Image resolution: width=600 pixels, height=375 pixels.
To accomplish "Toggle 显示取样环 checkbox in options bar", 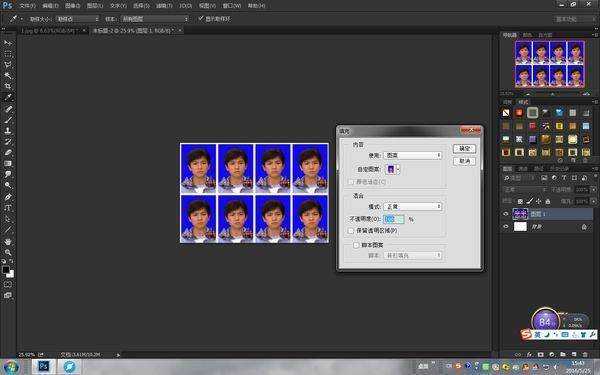I will click(x=201, y=18).
